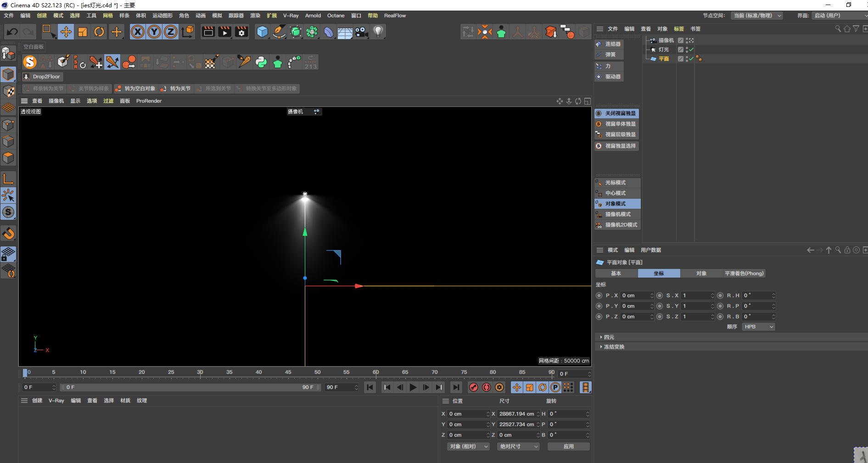The image size is (868, 463).
Task: Add a Cube primitive object
Action: [262, 32]
